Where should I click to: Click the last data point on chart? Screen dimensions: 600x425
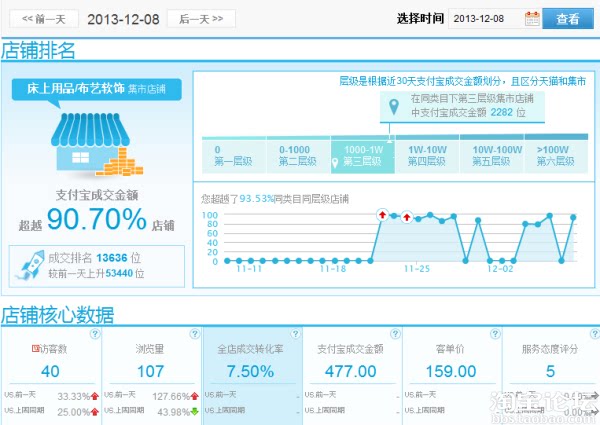[573, 217]
